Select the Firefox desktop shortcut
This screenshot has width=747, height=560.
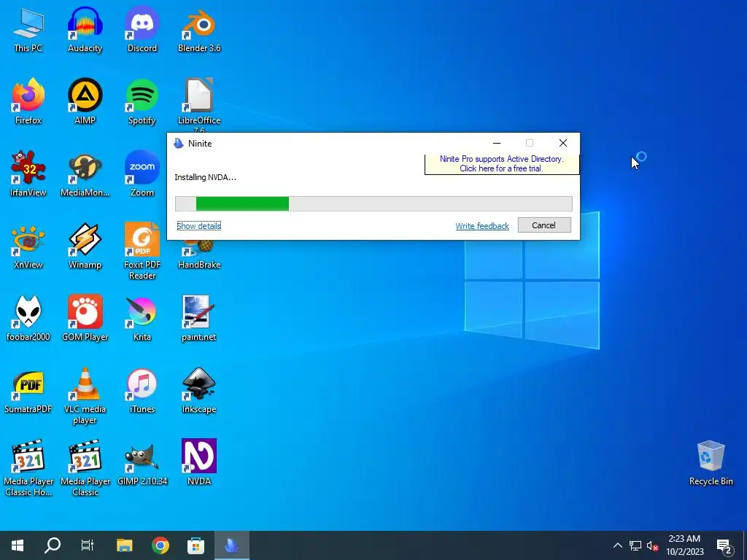pyautogui.click(x=28, y=101)
